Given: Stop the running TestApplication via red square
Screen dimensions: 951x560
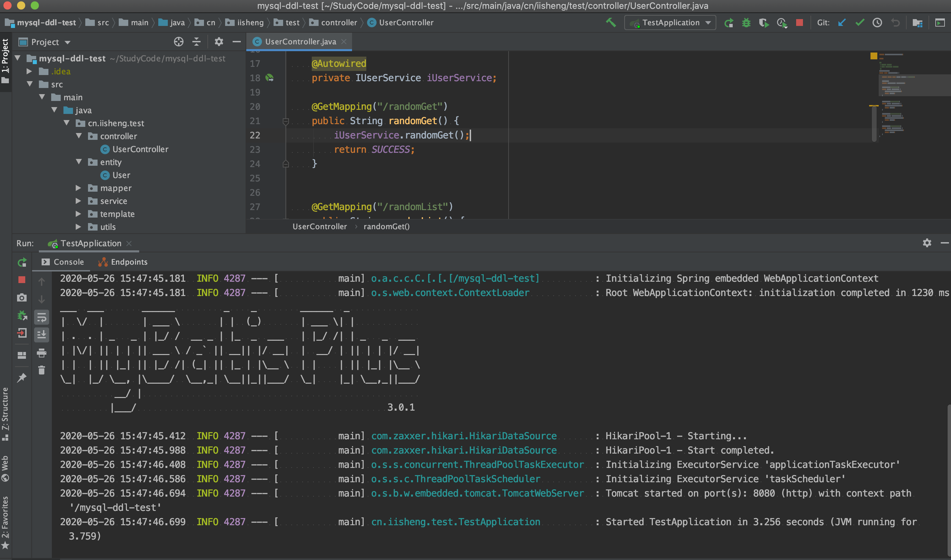Looking at the screenshot, I should click(799, 23).
